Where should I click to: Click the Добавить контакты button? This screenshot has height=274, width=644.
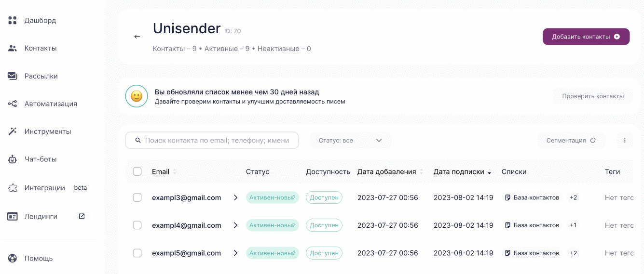(586, 37)
